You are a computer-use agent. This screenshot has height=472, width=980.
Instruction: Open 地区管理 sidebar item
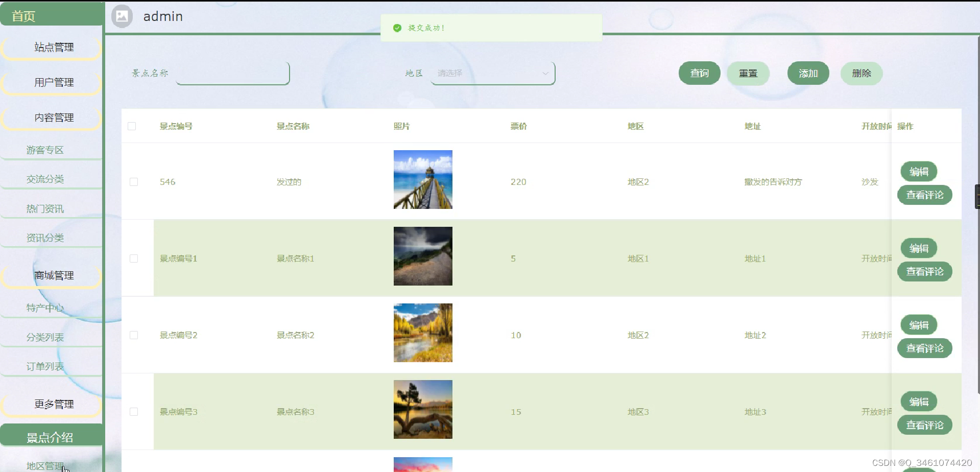pos(51,465)
